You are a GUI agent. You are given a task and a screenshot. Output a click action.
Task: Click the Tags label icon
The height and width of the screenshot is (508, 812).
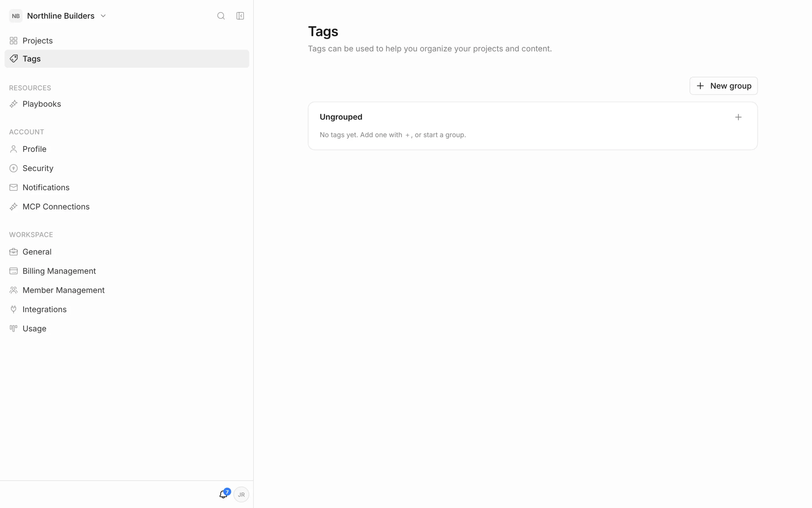coord(13,58)
